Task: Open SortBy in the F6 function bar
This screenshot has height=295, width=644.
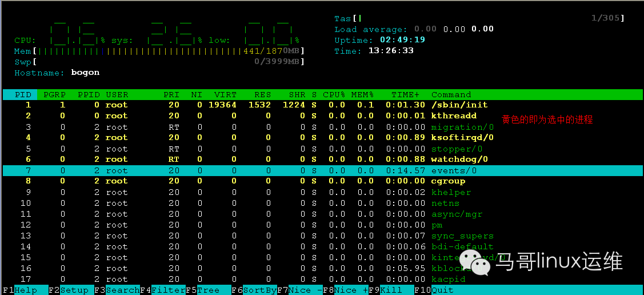Action: pyautogui.click(x=259, y=290)
